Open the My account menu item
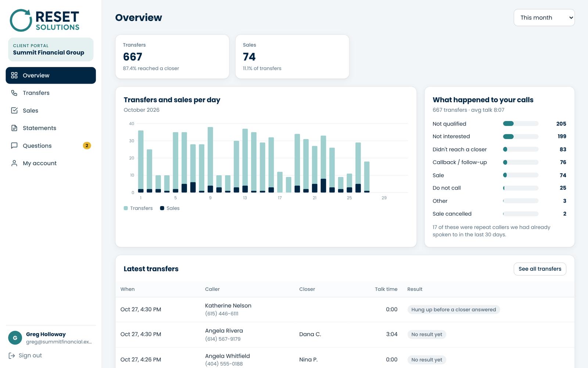The height and width of the screenshot is (368, 588). tap(51, 163)
